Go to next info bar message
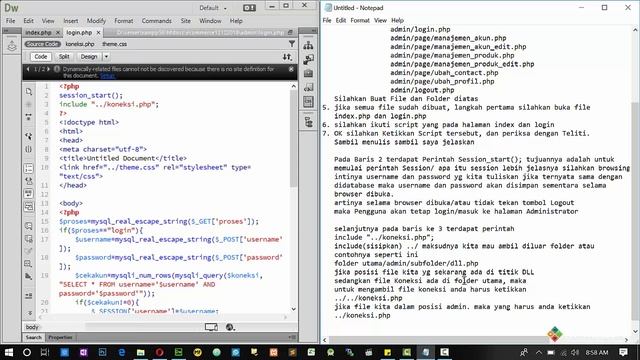640x360 pixels. pyautogui.click(x=49, y=69)
